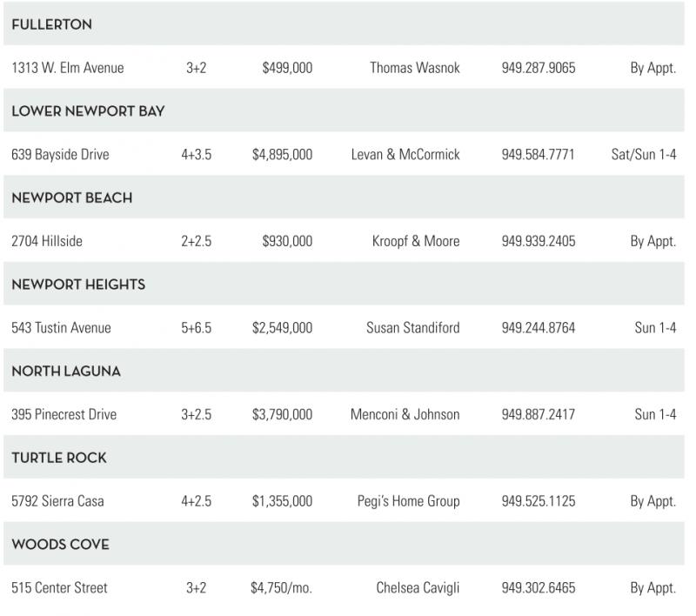Click agent name Susan Standiford

pos(412,328)
